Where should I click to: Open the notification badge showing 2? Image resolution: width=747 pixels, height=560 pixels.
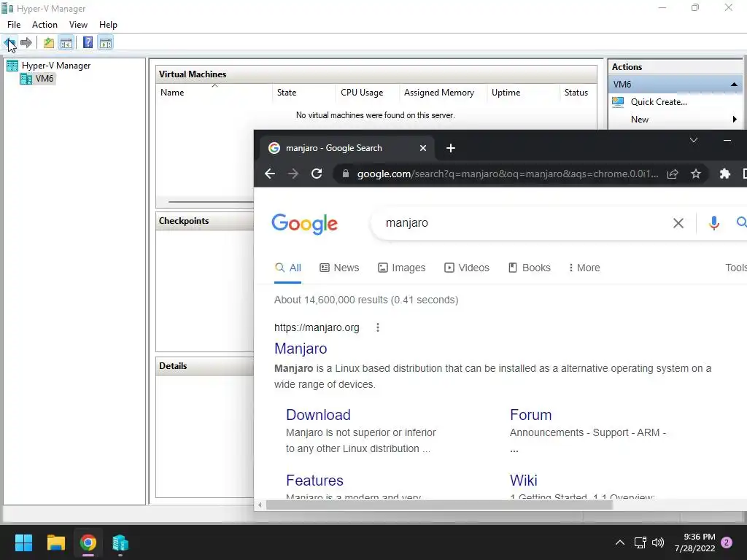(727, 542)
